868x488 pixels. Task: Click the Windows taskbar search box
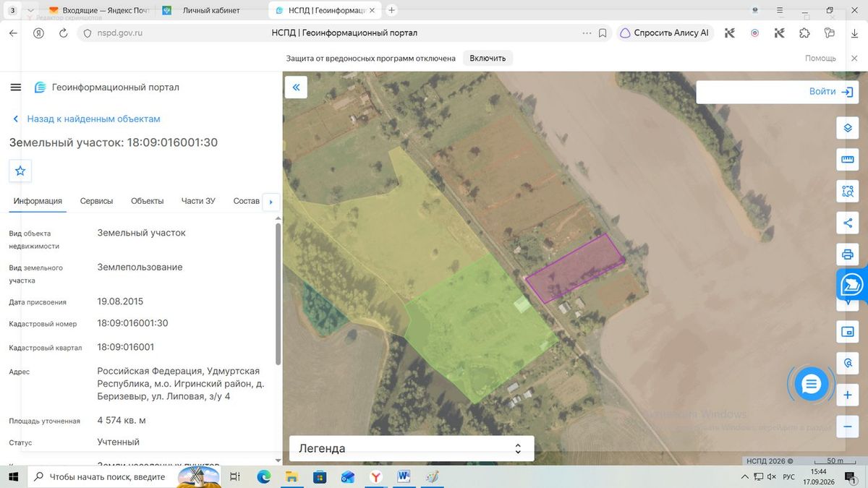101,477
